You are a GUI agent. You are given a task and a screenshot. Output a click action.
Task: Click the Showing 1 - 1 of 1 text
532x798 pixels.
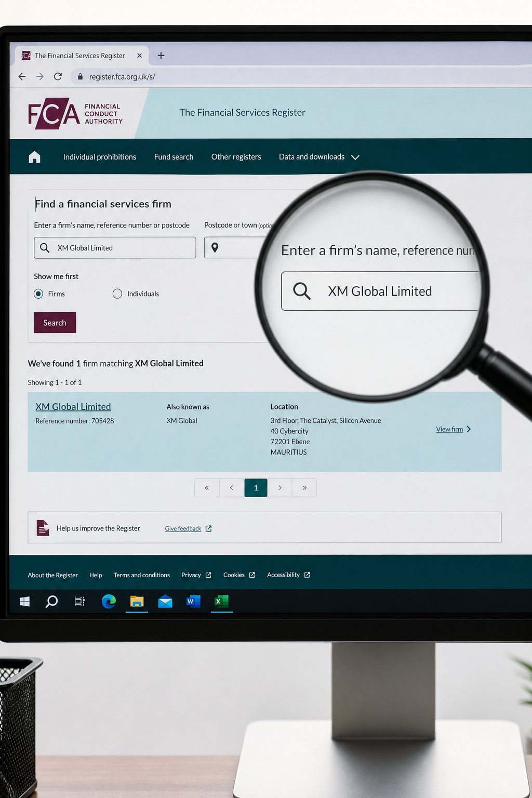[x=55, y=382]
